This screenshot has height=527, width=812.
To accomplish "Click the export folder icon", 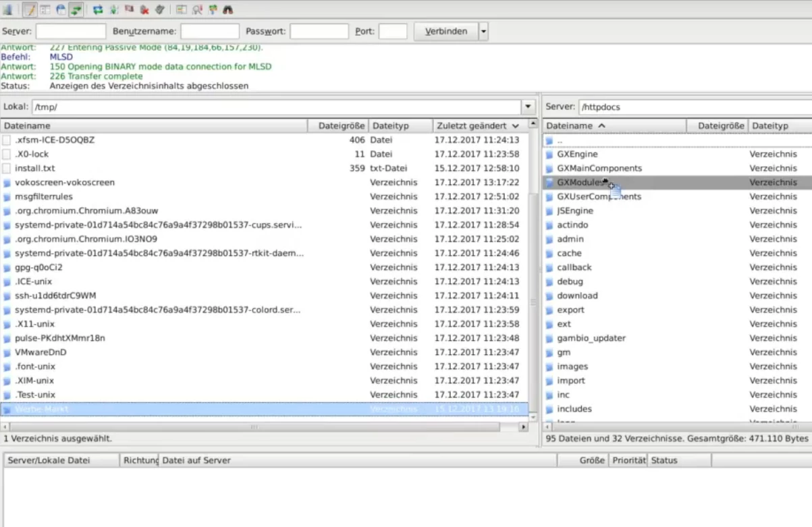I will [x=549, y=310].
